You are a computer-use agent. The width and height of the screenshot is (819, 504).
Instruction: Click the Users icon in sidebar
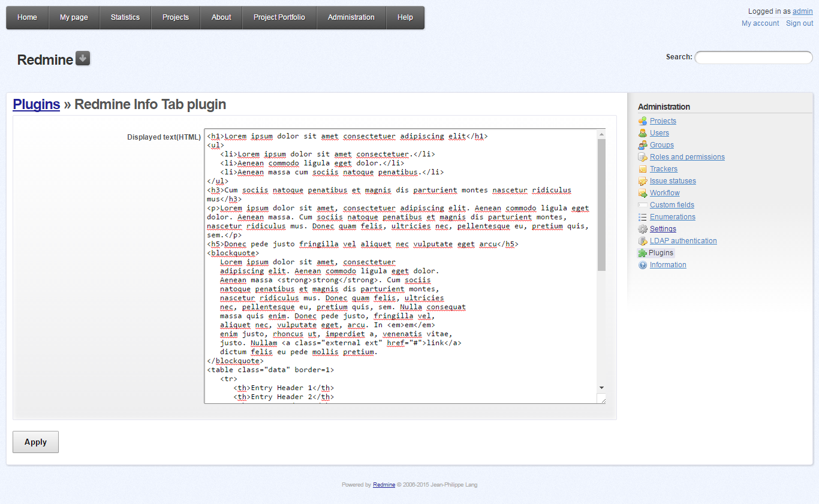click(x=643, y=133)
